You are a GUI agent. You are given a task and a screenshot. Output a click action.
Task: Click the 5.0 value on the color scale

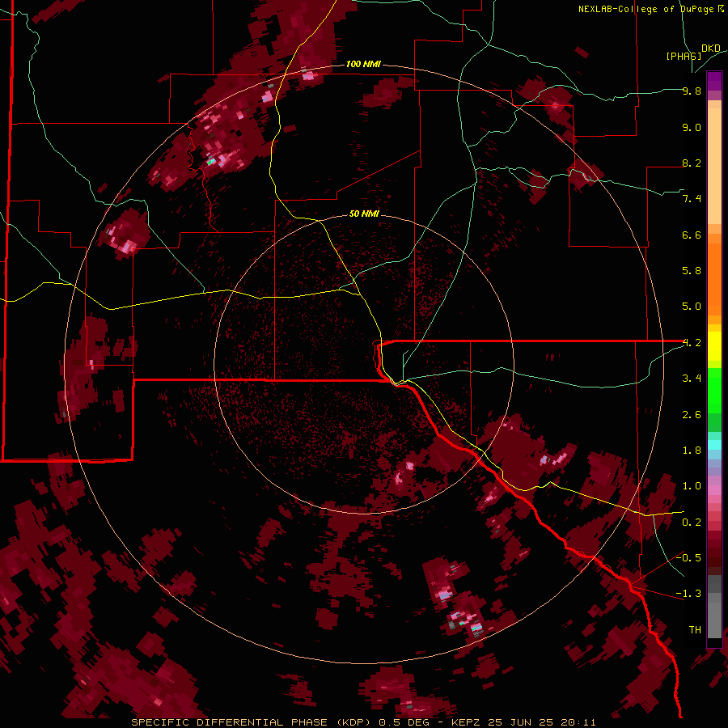[x=692, y=307]
